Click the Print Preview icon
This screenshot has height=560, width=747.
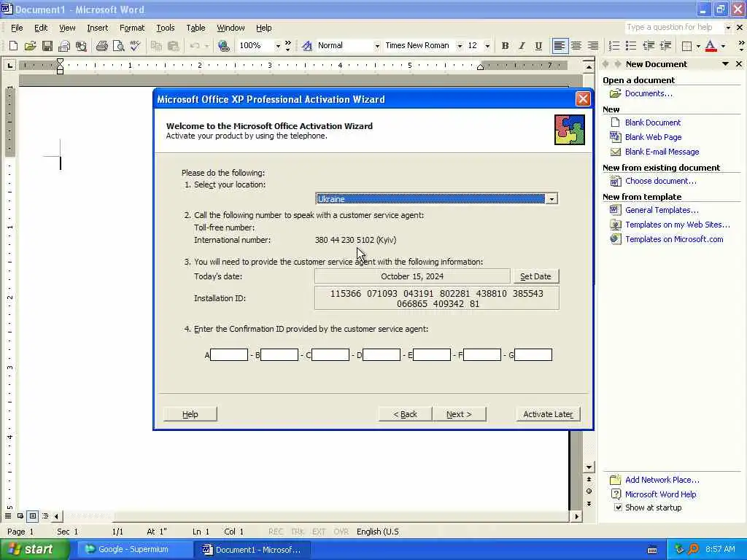119,46
